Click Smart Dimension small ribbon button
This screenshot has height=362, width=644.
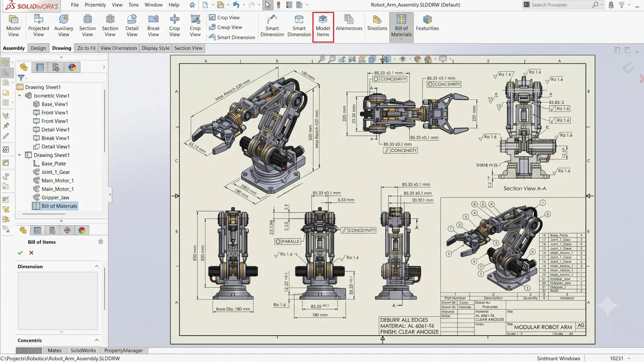point(232,37)
